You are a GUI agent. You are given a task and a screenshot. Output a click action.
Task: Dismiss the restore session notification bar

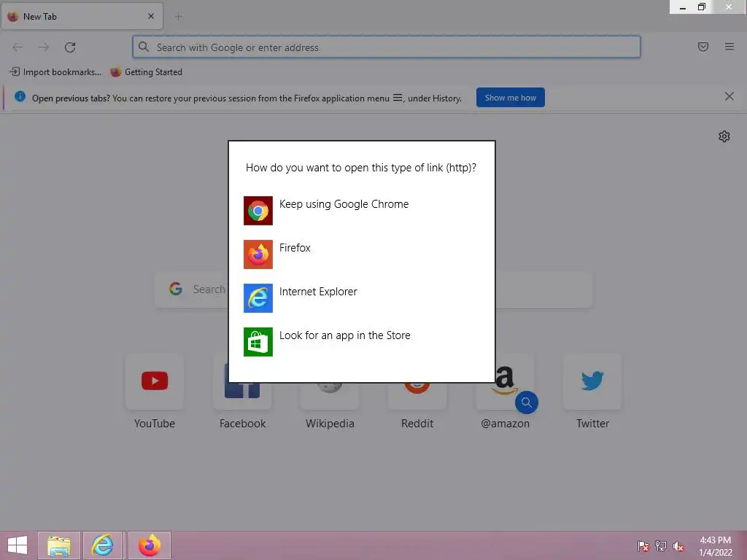point(729,97)
